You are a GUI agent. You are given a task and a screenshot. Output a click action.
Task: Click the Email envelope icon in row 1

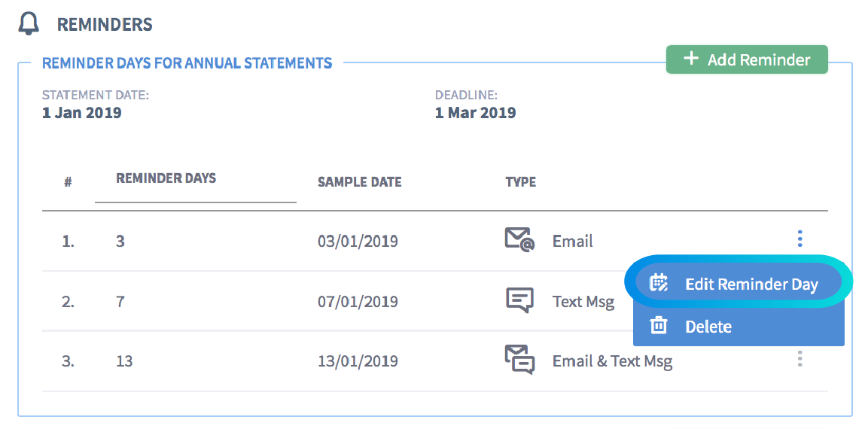pos(519,239)
